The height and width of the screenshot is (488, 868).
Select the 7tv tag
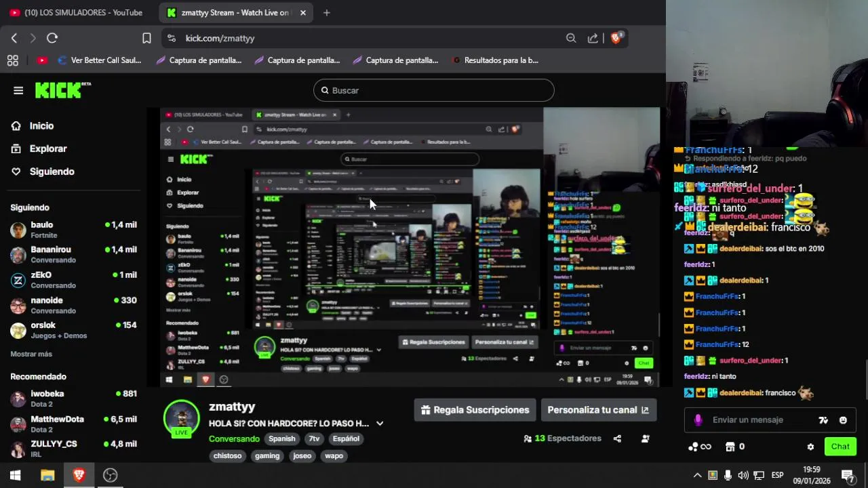click(314, 439)
